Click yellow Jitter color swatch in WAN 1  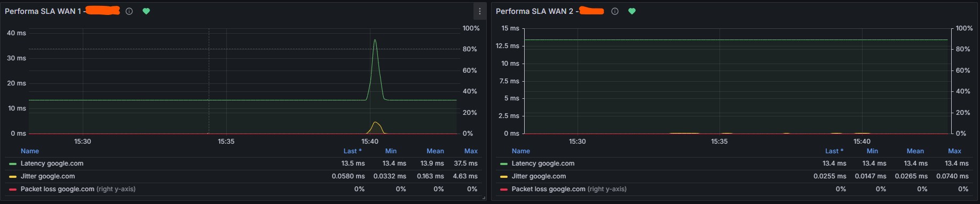click(13, 177)
